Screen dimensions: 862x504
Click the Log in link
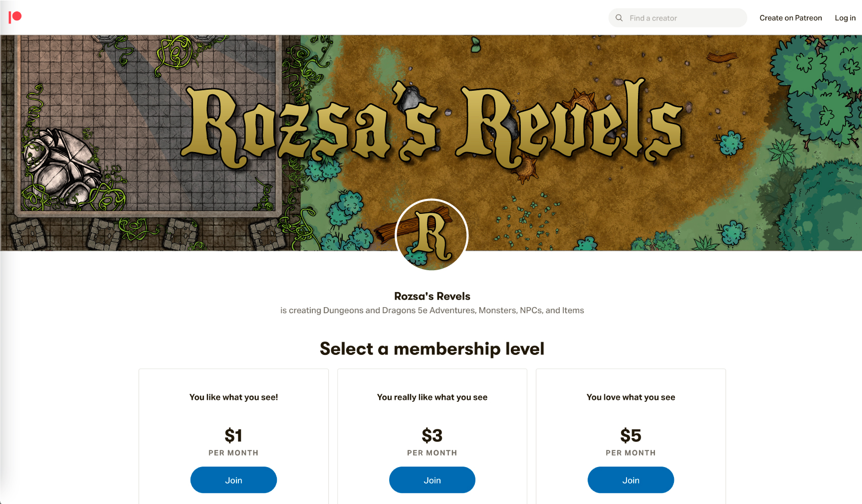845,18
